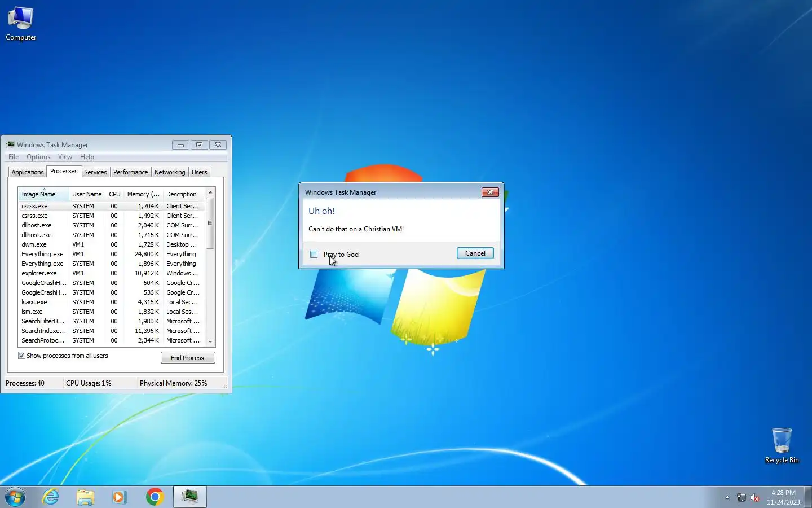This screenshot has width=812, height=508.
Task: Open muted volume tray icon
Action: 755,497
